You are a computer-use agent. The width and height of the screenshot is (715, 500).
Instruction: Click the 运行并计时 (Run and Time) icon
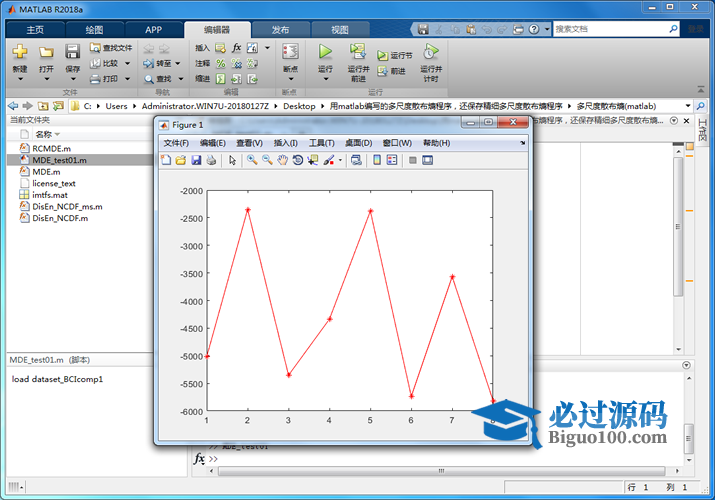coord(431,52)
